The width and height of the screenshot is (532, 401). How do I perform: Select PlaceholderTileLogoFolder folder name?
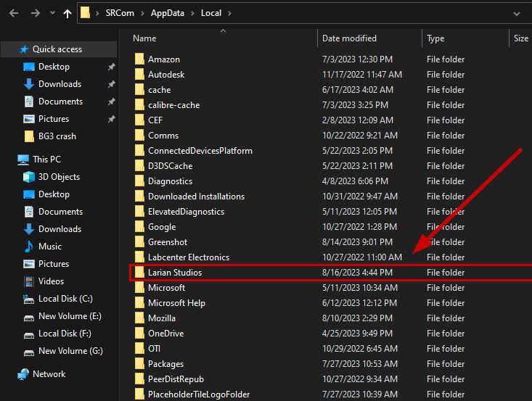[199, 394]
